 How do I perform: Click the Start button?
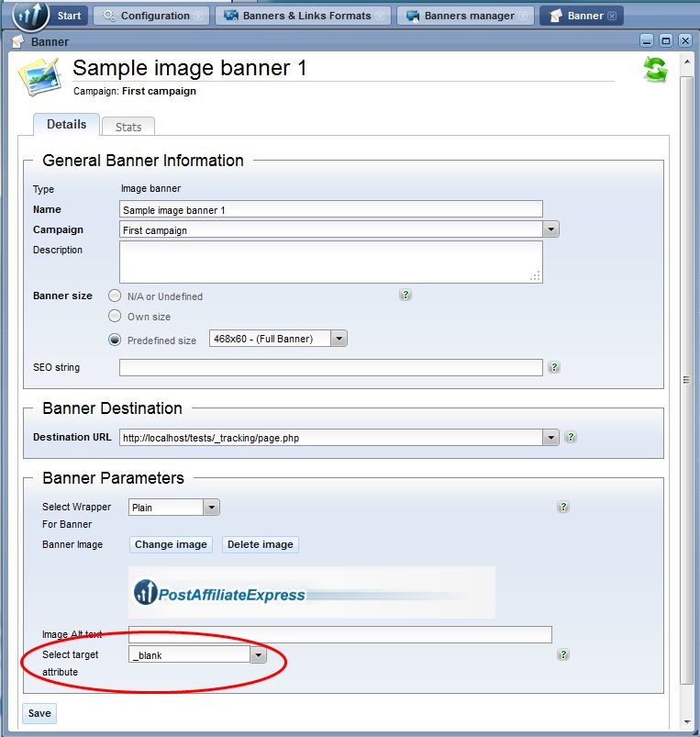pyautogui.click(x=69, y=16)
